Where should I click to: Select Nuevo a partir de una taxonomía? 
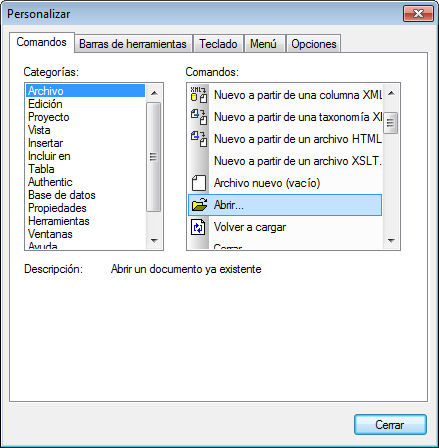coord(285,117)
